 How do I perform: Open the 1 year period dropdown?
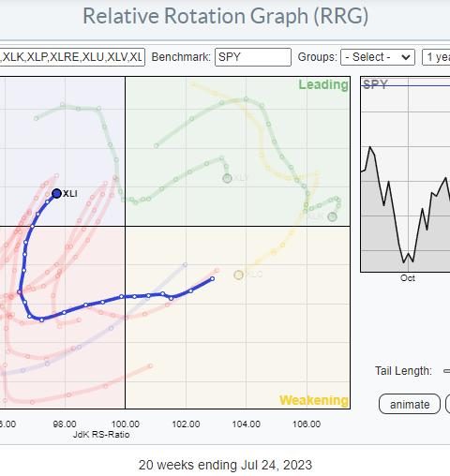(436, 57)
